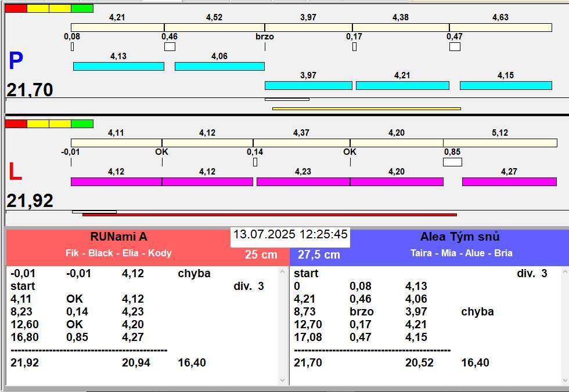569x392 pixels.
Task: Select the magenta 4,27 run bar
Action: tap(510, 182)
